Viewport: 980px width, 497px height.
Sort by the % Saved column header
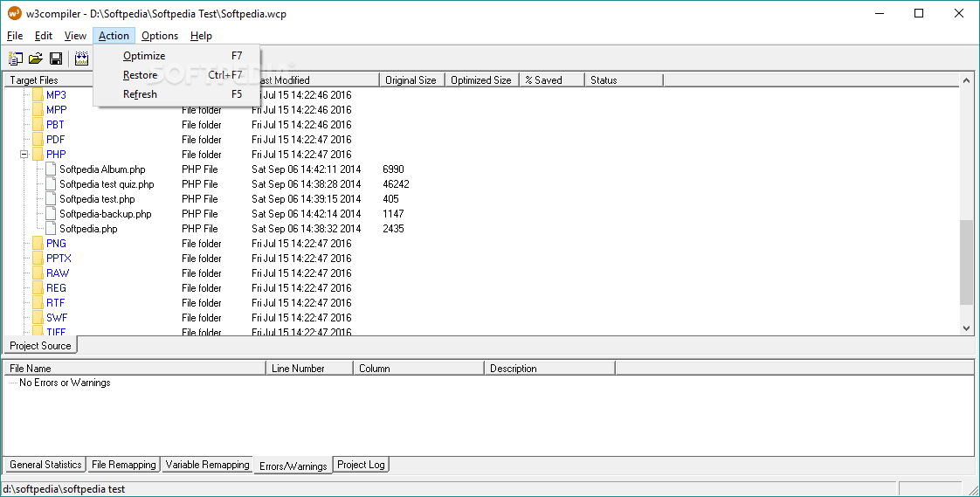tap(552, 80)
